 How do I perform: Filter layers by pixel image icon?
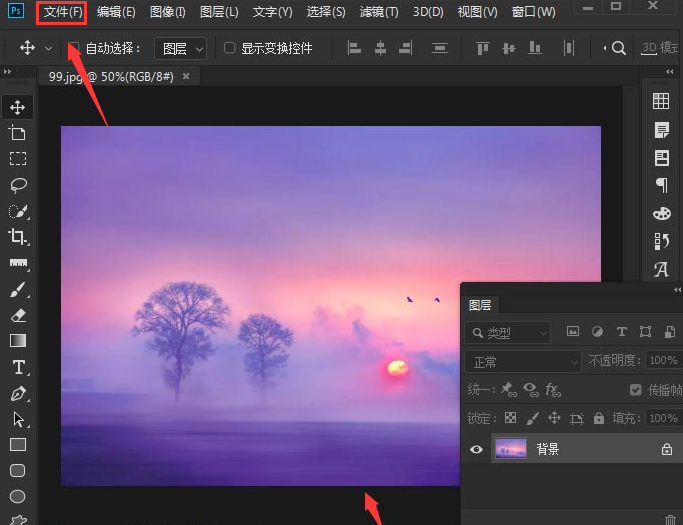[x=573, y=332]
